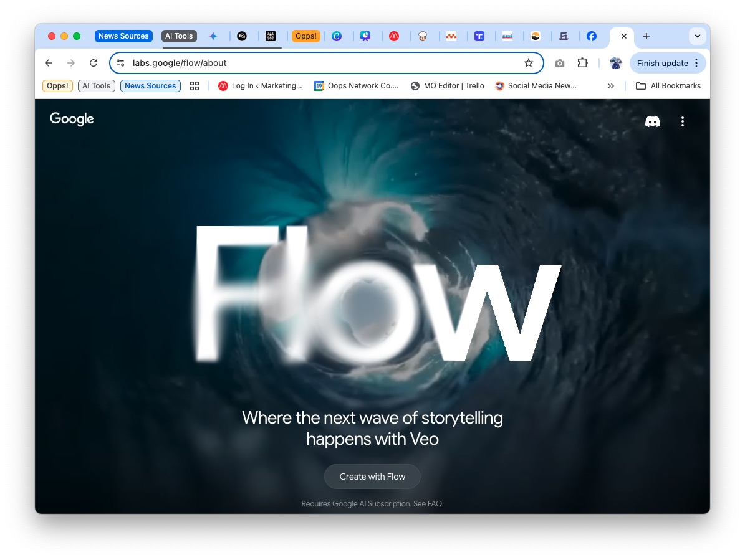Open Chrome three-dot menu
Image resolution: width=745 pixels, height=560 pixels.
tap(696, 63)
